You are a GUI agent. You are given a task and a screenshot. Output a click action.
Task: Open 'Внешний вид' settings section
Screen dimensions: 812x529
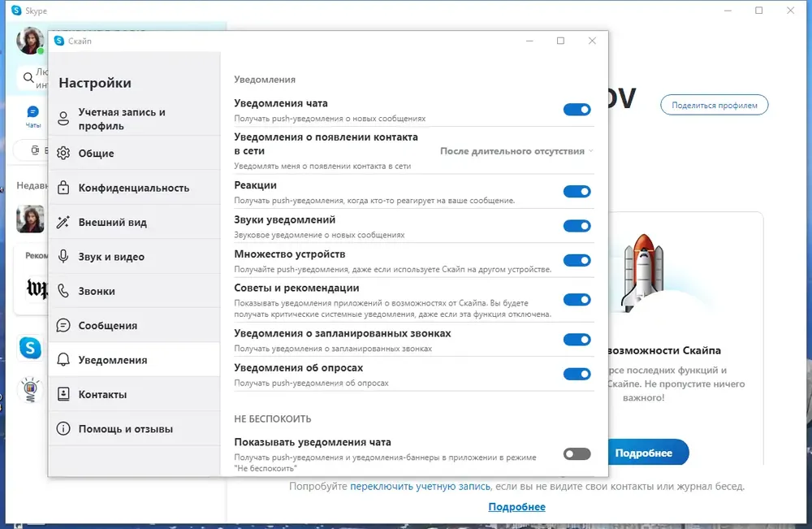(x=134, y=223)
